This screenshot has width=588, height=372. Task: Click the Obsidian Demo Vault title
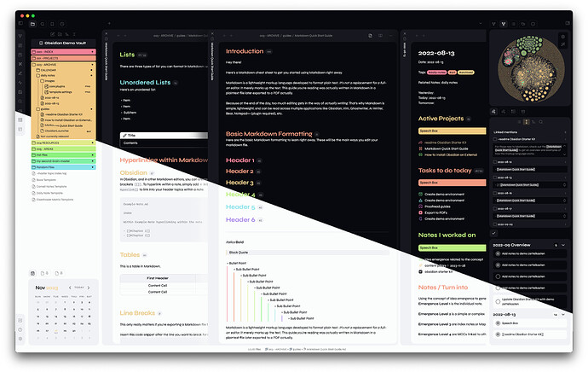pos(63,44)
